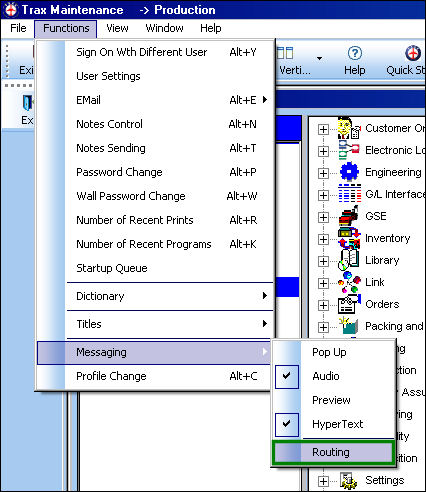Open the EMail submenu

pyautogui.click(x=154, y=100)
